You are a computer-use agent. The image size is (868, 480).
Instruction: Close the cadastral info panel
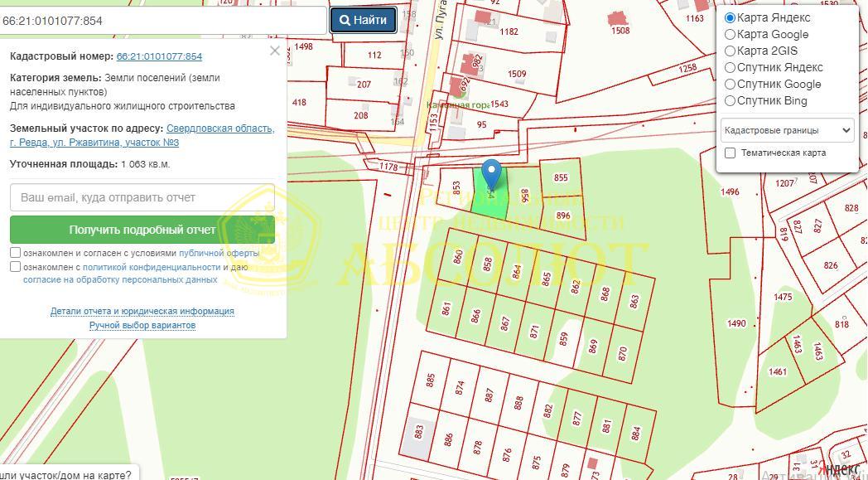click(275, 51)
